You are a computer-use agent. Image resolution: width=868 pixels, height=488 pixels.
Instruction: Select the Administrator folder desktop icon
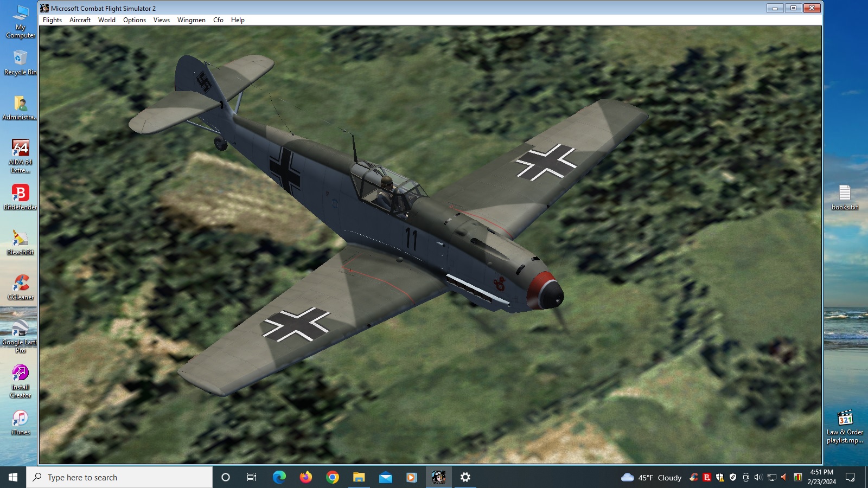pos(21,107)
